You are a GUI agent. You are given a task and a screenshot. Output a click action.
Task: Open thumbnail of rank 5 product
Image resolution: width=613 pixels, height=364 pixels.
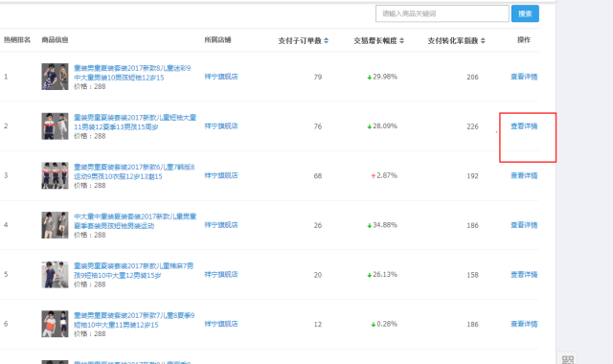point(56,275)
